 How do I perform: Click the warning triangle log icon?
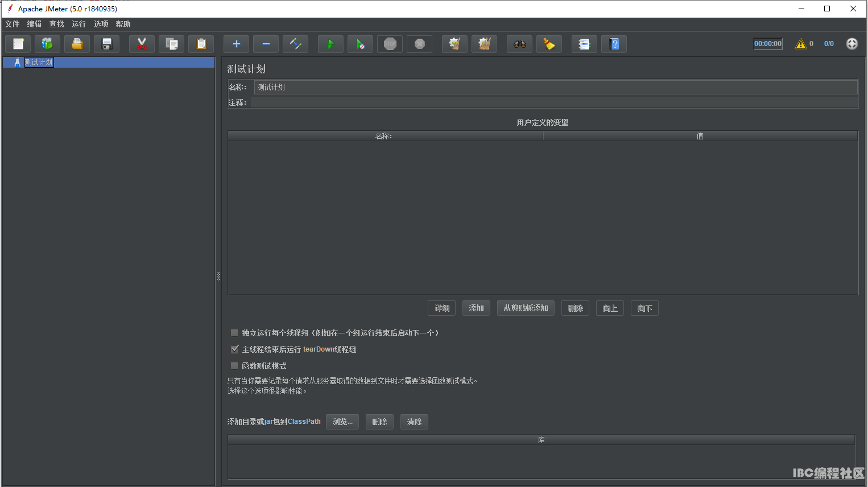point(801,44)
